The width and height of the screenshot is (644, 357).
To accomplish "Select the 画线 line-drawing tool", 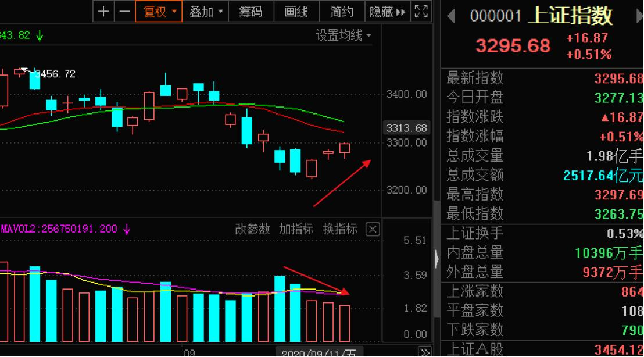I will click(x=296, y=12).
